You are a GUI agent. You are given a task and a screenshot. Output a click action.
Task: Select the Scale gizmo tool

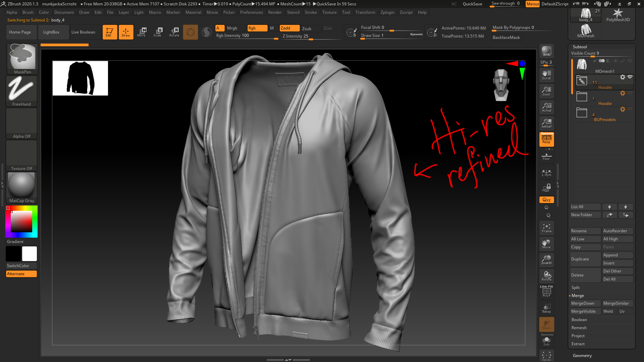(x=157, y=32)
